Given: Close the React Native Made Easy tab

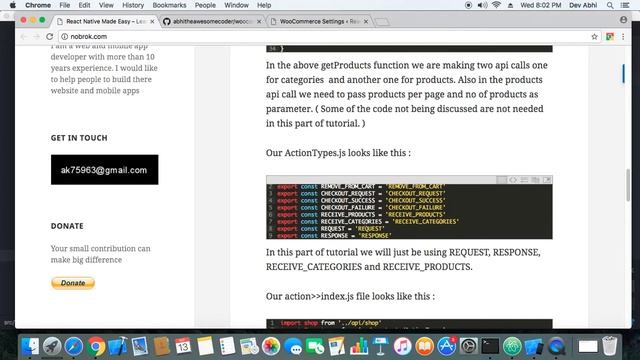Looking at the screenshot, I should click(x=152, y=22).
